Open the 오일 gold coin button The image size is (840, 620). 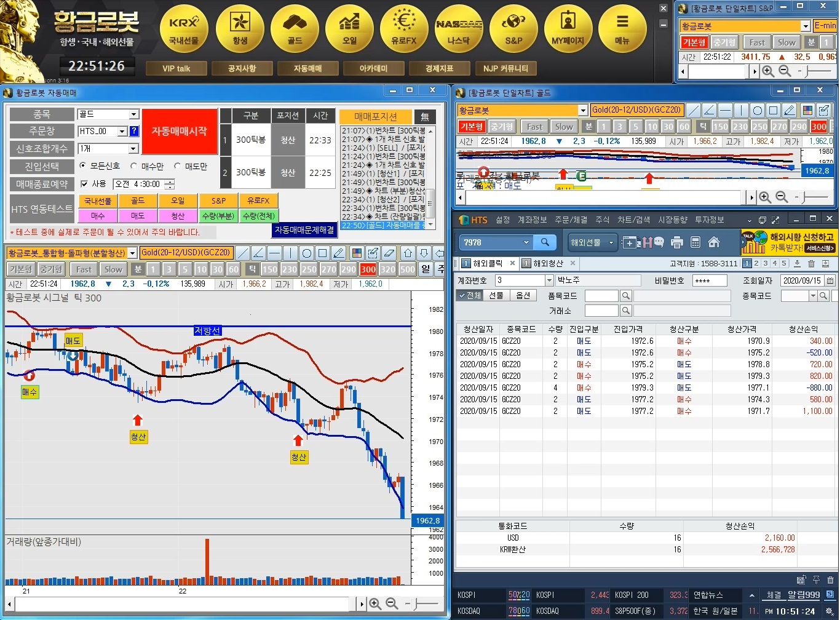(349, 28)
